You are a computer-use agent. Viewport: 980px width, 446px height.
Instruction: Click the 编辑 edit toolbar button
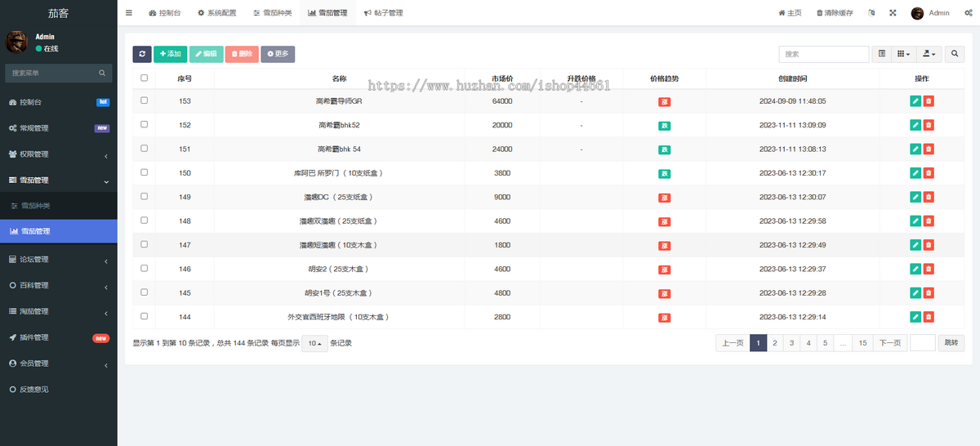pyautogui.click(x=206, y=54)
